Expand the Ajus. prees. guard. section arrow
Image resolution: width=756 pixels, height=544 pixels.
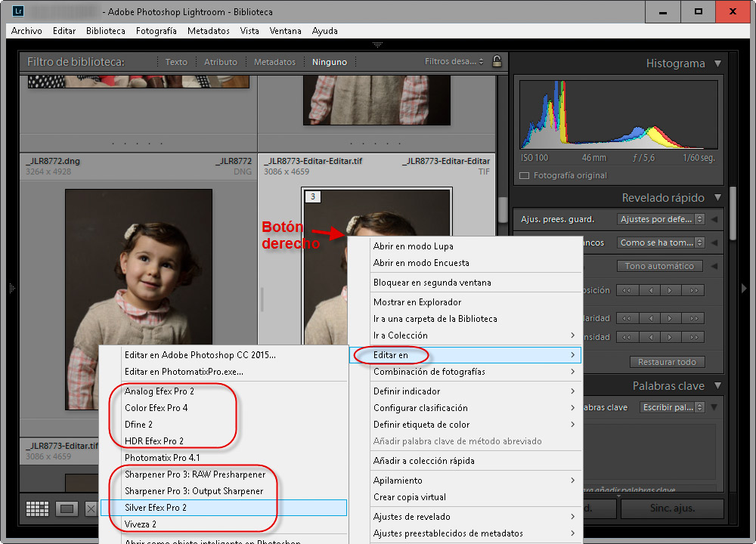pyautogui.click(x=714, y=219)
